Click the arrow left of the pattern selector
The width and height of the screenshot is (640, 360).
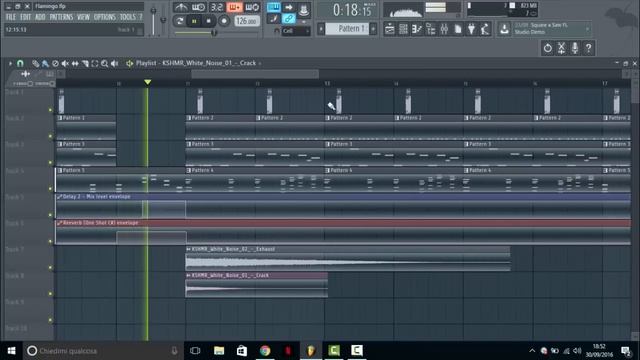(x=321, y=29)
